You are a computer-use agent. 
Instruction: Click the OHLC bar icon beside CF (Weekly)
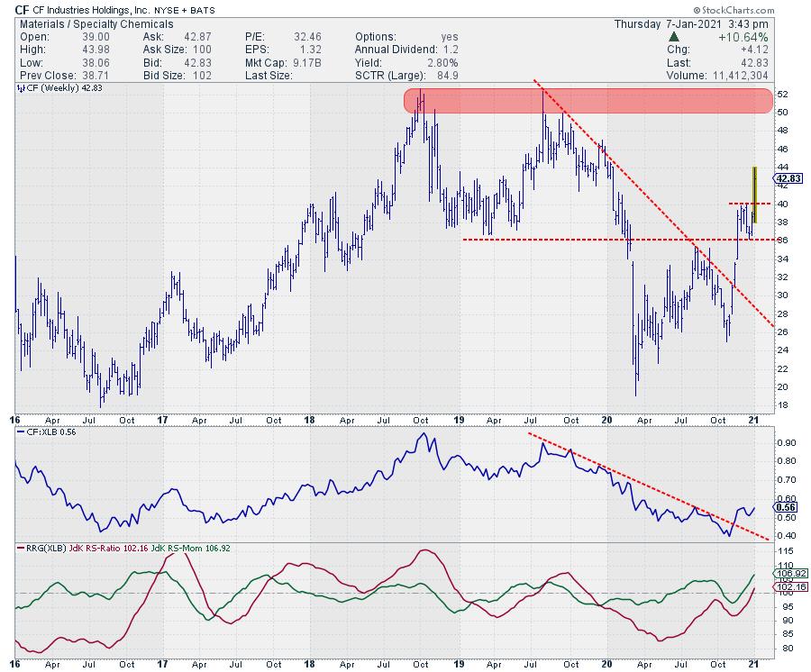click(20, 90)
